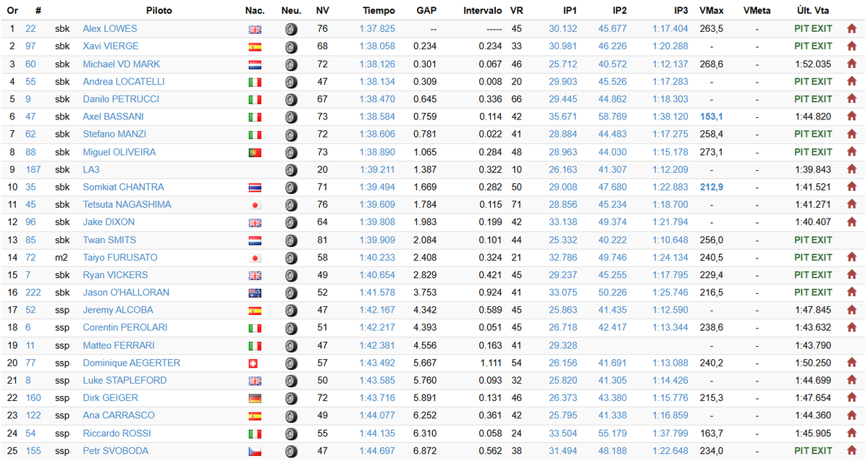868x464 pixels.
Task: Click bike number 160 link
Action: [x=33, y=398]
